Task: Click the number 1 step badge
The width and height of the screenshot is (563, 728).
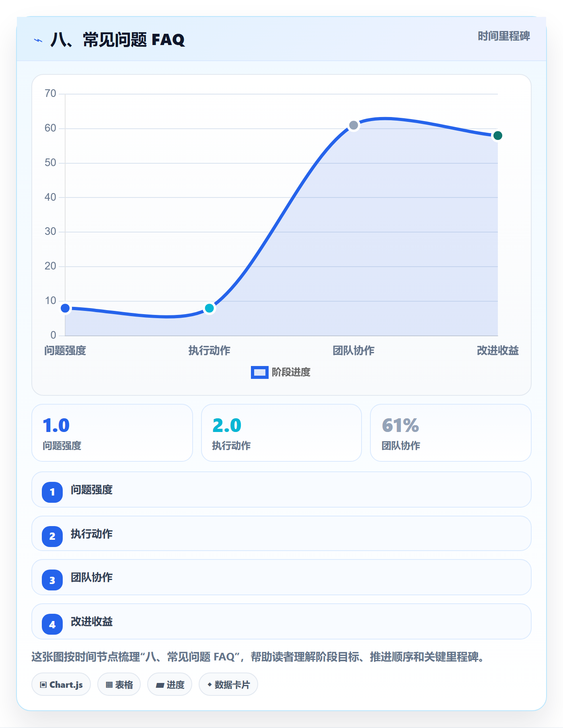Action: [x=52, y=492]
